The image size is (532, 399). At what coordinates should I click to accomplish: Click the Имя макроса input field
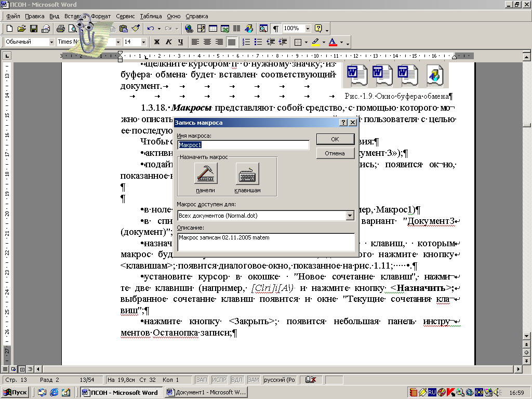[x=243, y=145]
